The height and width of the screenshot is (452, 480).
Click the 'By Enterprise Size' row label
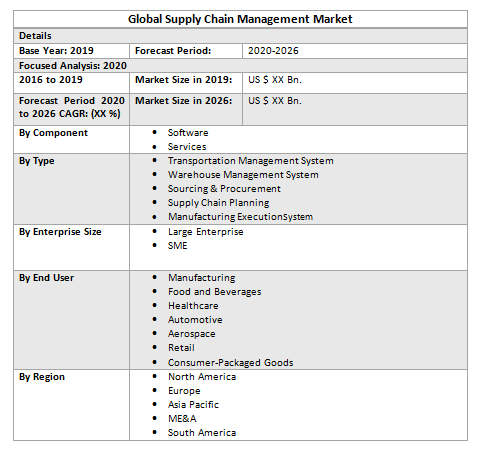point(60,232)
